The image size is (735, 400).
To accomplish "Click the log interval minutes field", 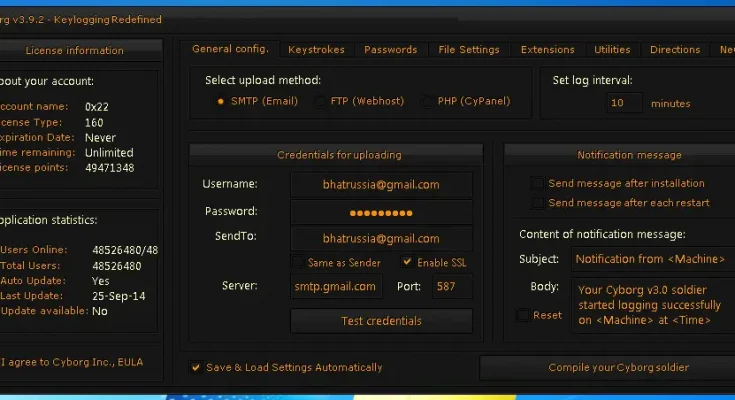I will click(x=624, y=103).
